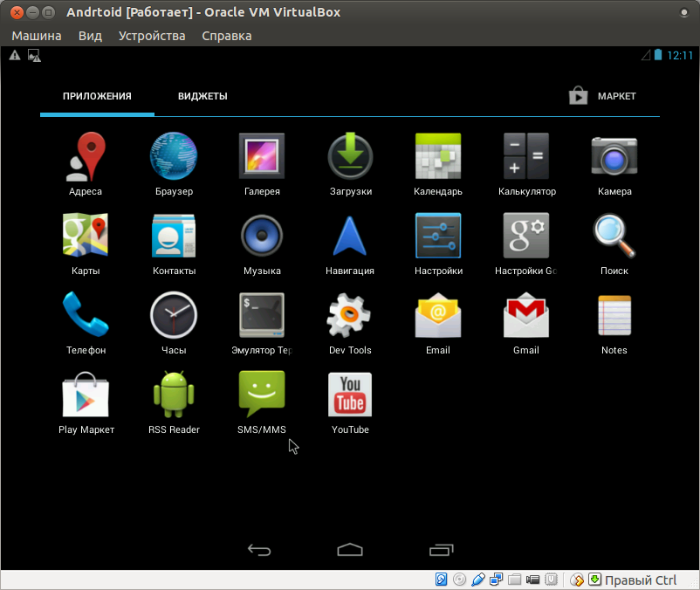Tap the Android home navigation button
Image resolution: width=700 pixels, height=590 pixels.
coord(350,550)
